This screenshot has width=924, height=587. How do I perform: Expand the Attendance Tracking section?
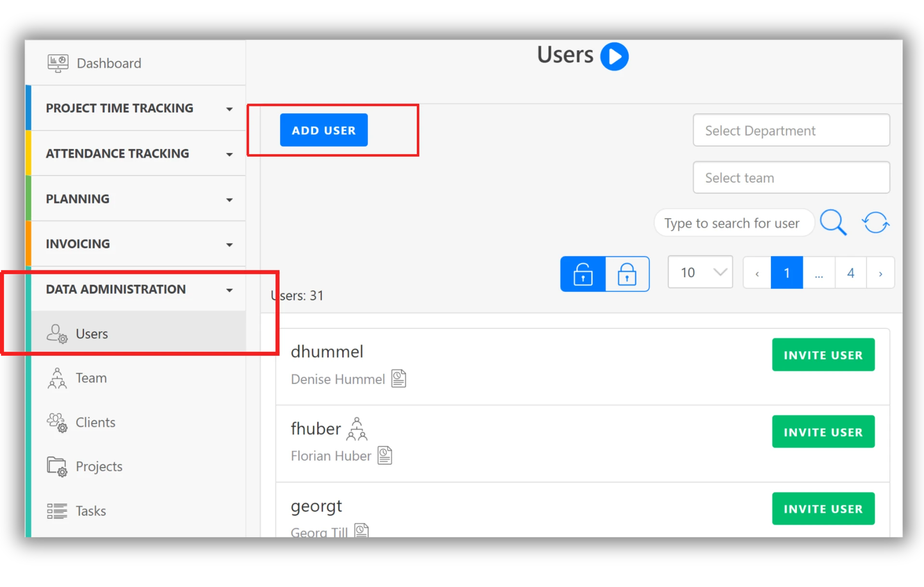(139, 154)
